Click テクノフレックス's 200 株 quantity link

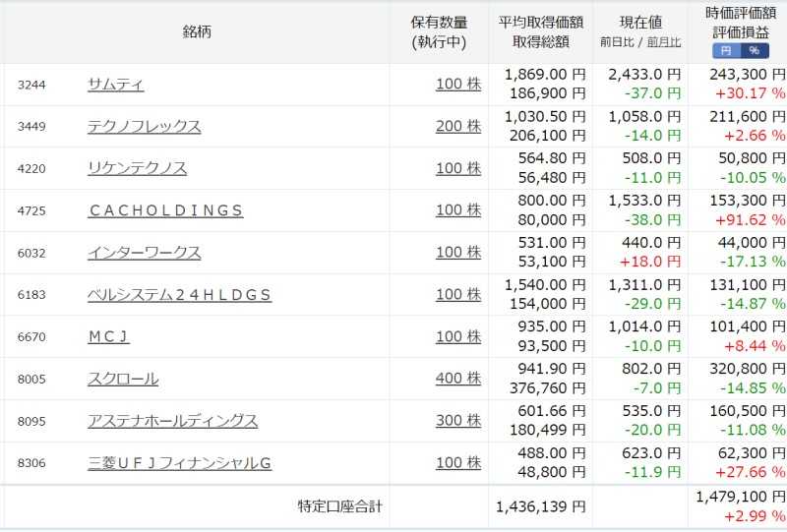(458, 126)
